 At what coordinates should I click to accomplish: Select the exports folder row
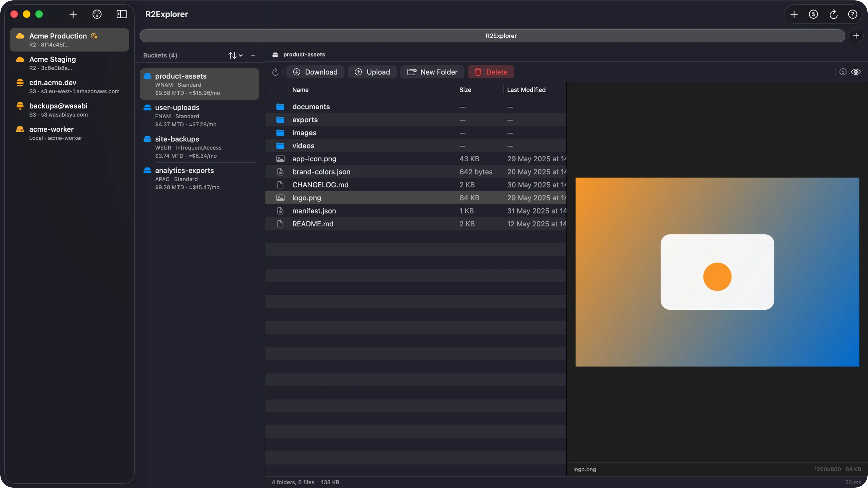(416, 120)
